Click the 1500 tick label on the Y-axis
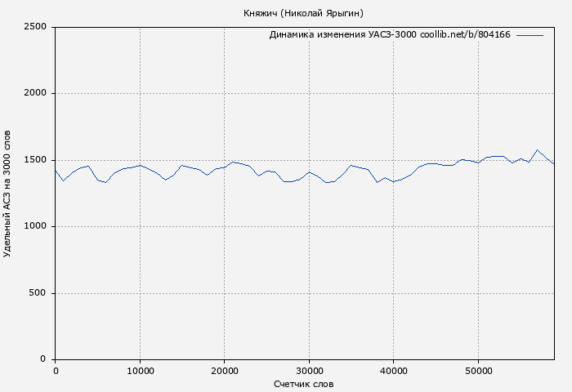Viewport: 572px width, 392px height. click(34, 160)
